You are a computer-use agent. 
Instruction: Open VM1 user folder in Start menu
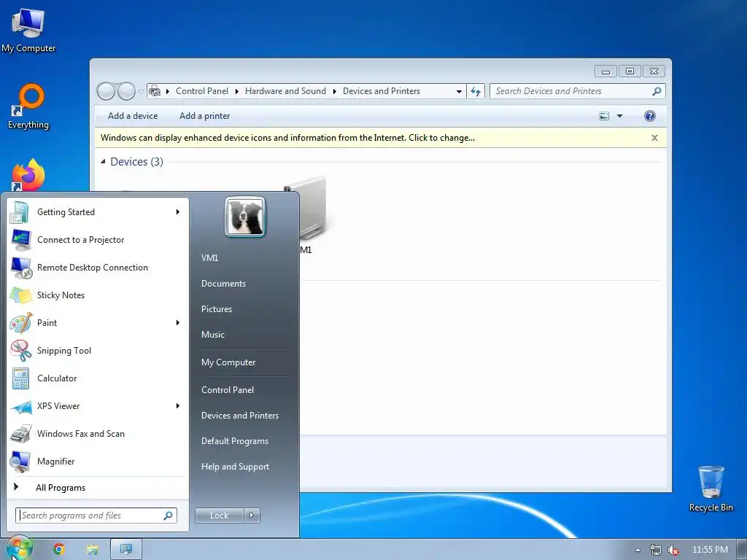[209, 258]
